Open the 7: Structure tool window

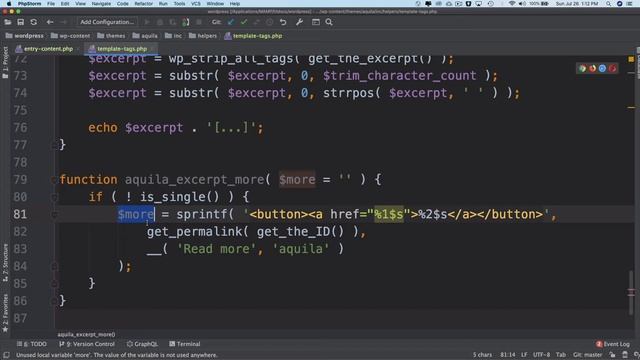[x=5, y=262]
